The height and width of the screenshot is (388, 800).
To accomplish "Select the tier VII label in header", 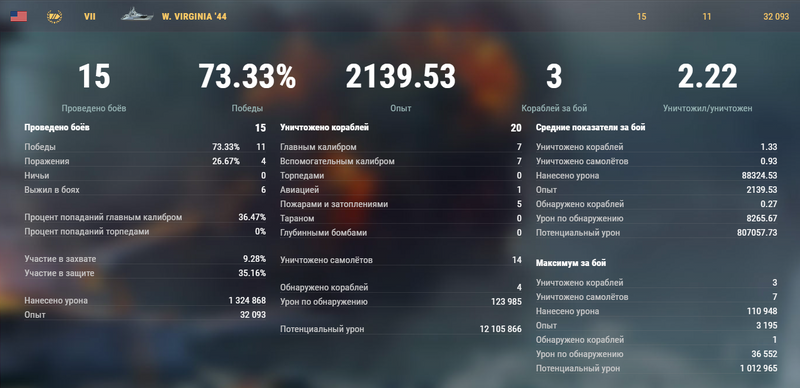I will click(x=90, y=16).
